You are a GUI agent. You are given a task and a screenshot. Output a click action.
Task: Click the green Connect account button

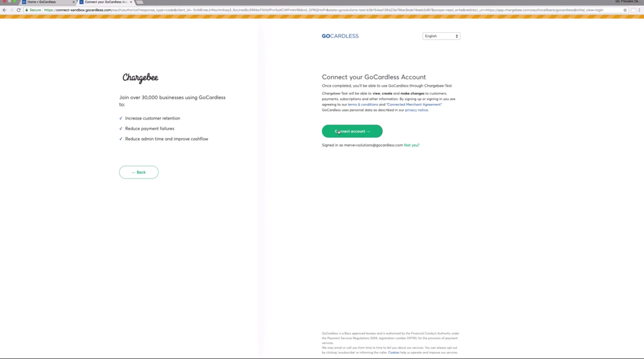point(352,131)
